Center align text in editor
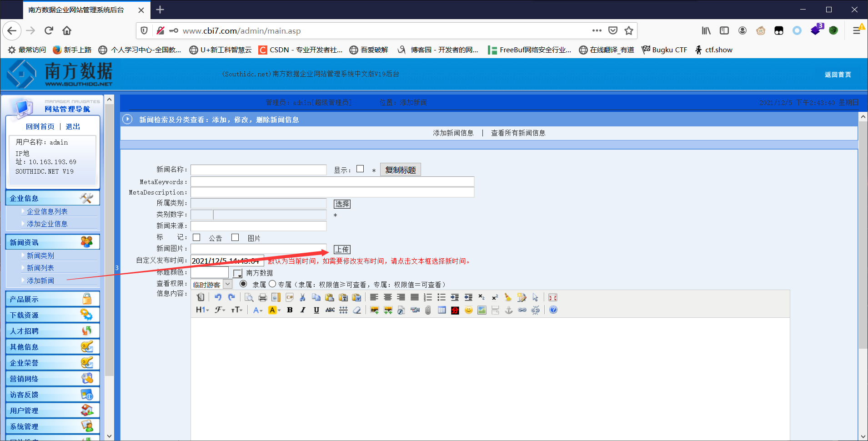 pos(387,297)
